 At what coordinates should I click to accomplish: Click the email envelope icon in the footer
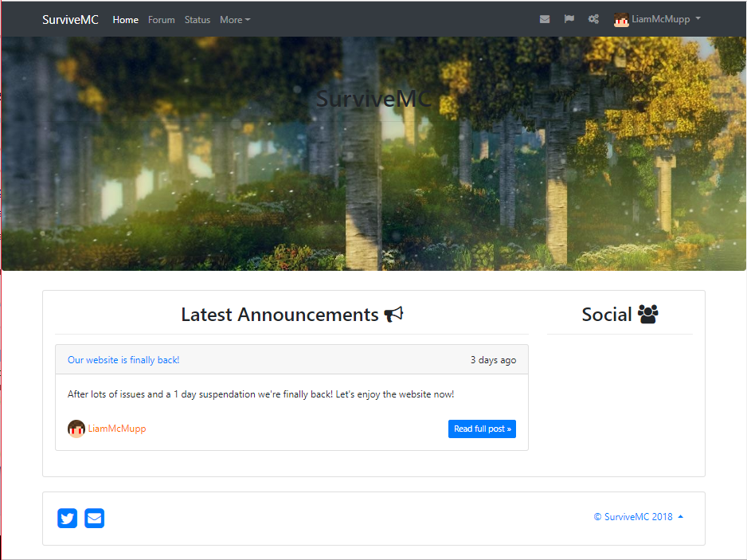tap(94, 518)
